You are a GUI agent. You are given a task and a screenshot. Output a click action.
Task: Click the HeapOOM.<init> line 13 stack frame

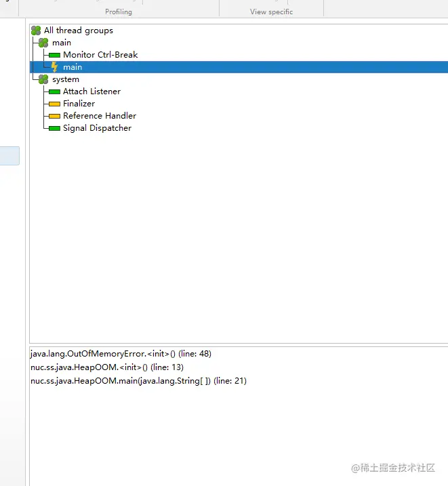(107, 367)
